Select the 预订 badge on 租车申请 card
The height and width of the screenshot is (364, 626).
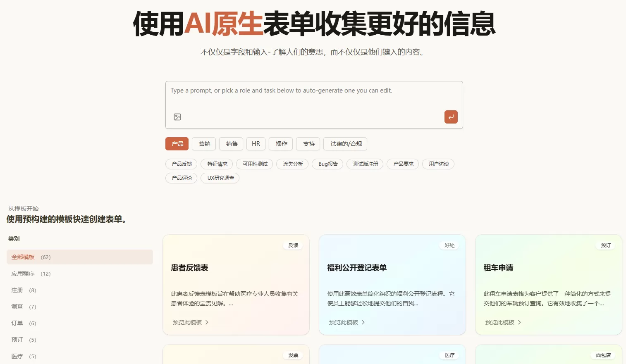(x=605, y=245)
